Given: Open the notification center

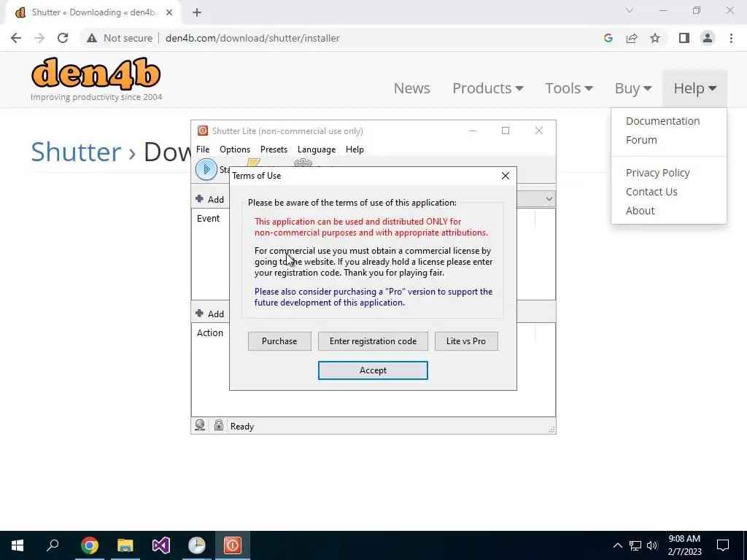Looking at the screenshot, I should pyautogui.click(x=723, y=545).
